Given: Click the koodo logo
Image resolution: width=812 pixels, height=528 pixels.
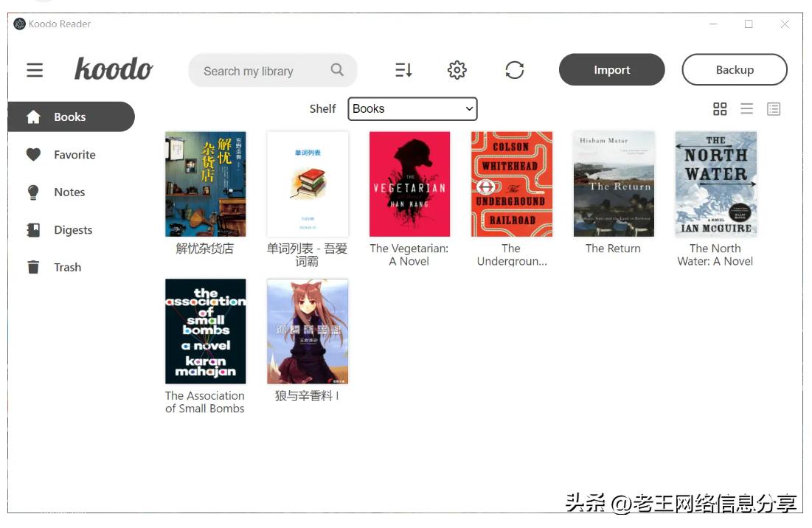Looking at the screenshot, I should pos(114,69).
